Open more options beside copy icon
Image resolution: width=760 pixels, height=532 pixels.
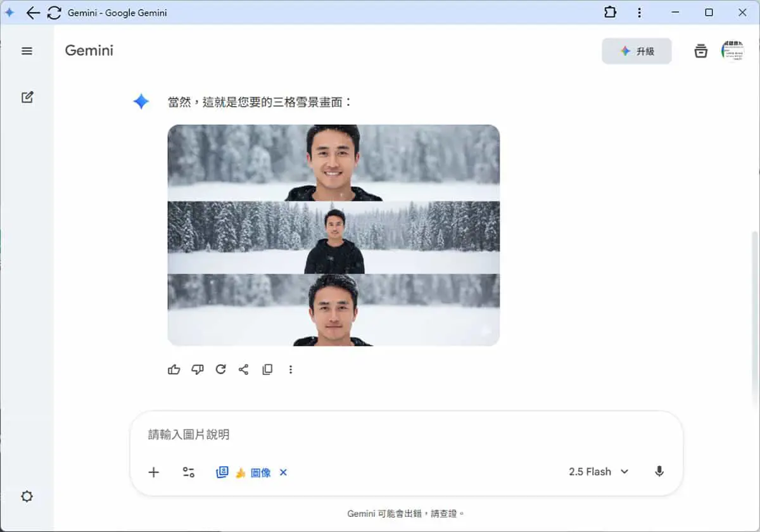click(291, 369)
